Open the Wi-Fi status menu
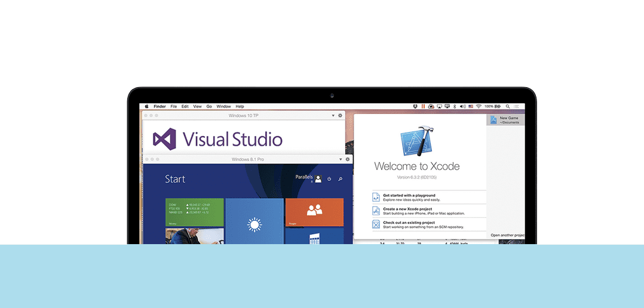Image resolution: width=644 pixels, height=308 pixels. pyautogui.click(x=479, y=106)
